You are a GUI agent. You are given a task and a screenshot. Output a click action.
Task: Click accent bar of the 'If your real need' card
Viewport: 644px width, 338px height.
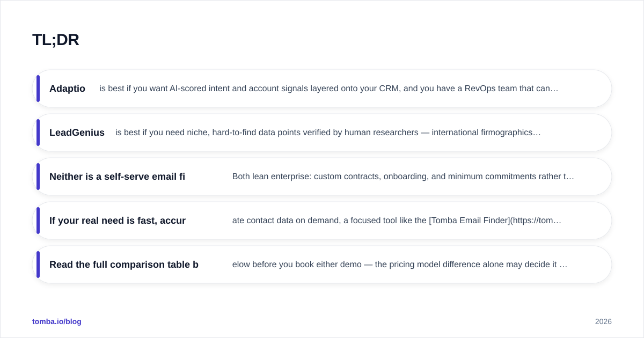[x=38, y=221]
